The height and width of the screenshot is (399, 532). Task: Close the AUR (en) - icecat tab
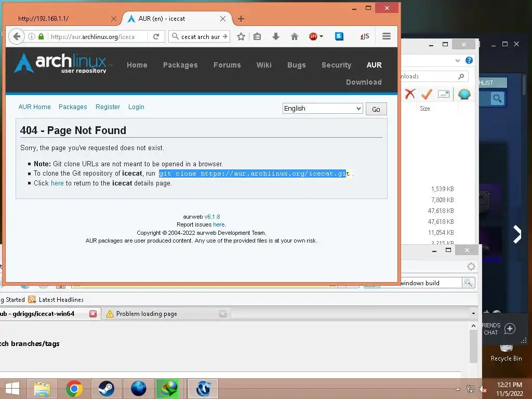point(222,19)
